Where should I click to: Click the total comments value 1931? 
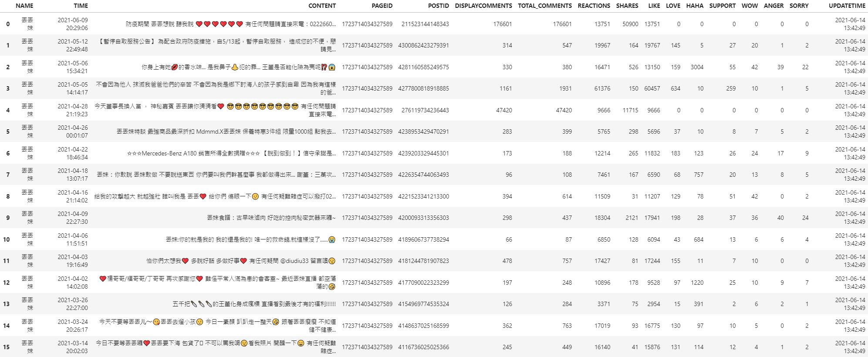(565, 88)
